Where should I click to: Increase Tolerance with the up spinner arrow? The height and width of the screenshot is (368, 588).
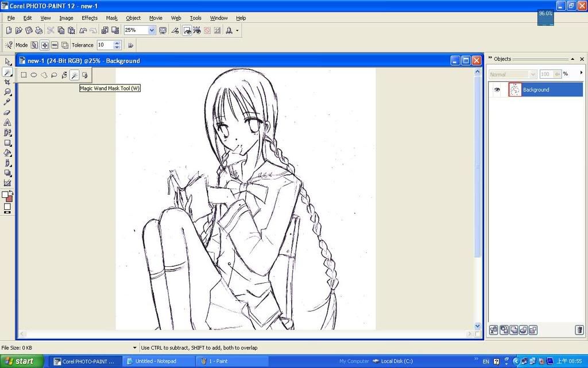coord(117,43)
